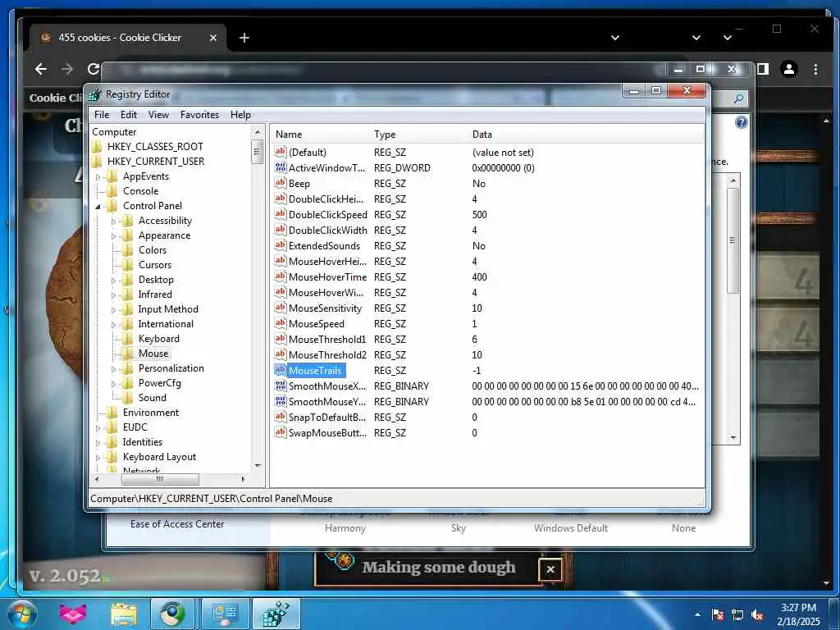
Task: Open the Chrome three-dot menu
Action: click(x=815, y=69)
